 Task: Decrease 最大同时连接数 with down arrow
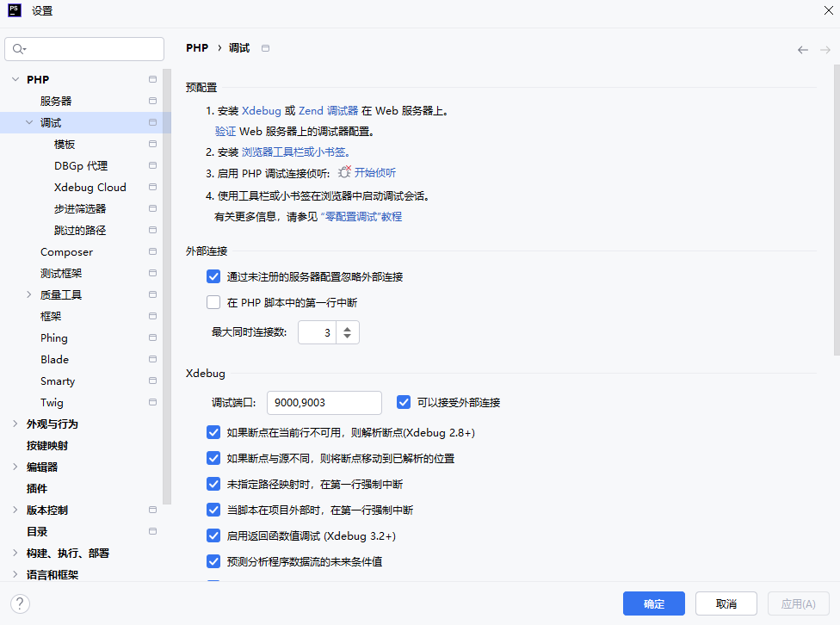tap(347, 336)
